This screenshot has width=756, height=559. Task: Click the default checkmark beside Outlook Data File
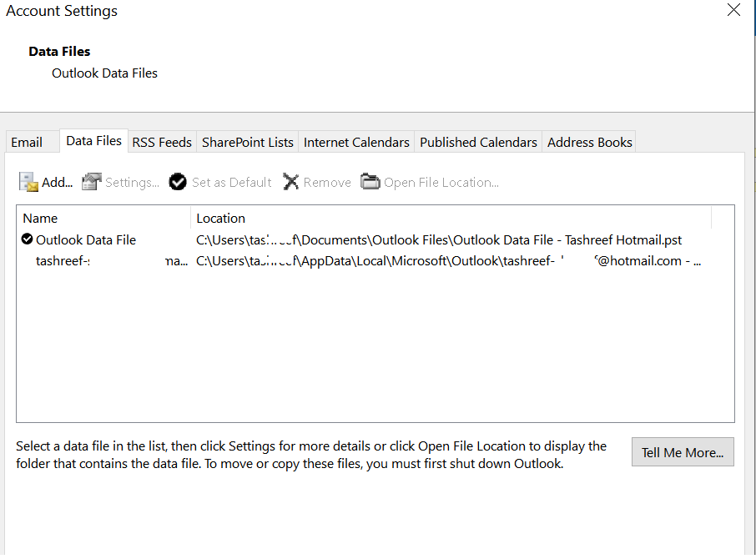click(27, 239)
